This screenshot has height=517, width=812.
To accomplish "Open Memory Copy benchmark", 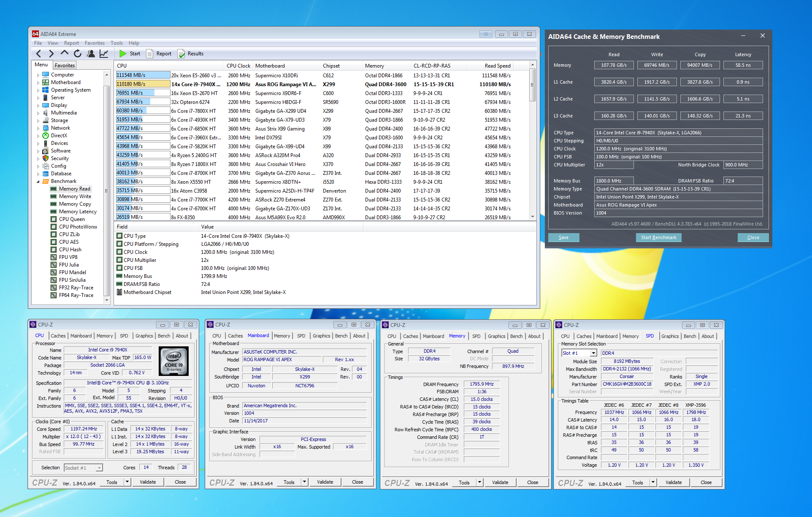I will [x=75, y=204].
